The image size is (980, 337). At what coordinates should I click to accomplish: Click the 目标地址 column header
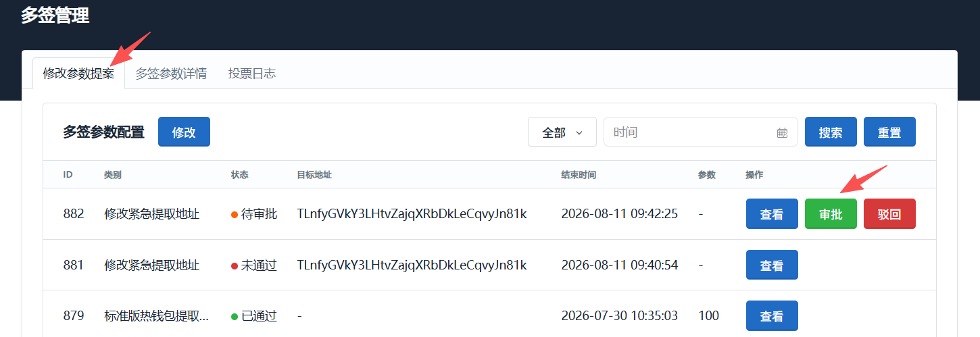click(x=314, y=174)
